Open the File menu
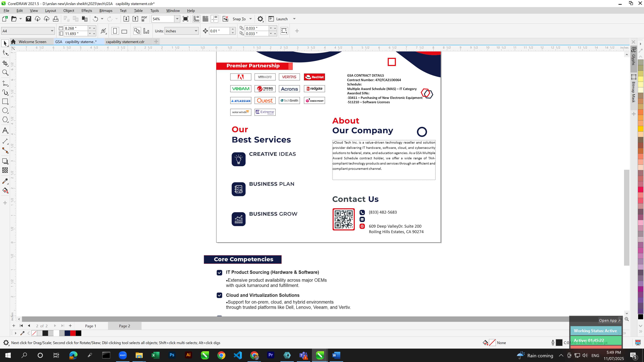This screenshot has height=362, width=644. point(7,11)
